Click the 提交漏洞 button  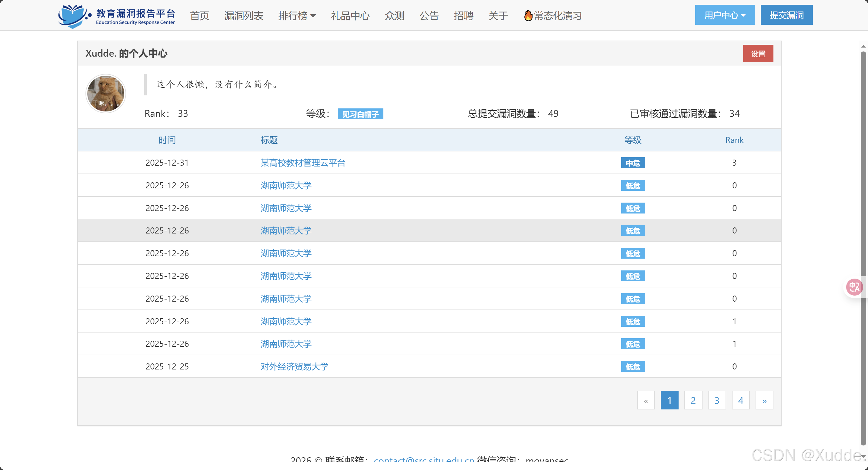(x=786, y=15)
